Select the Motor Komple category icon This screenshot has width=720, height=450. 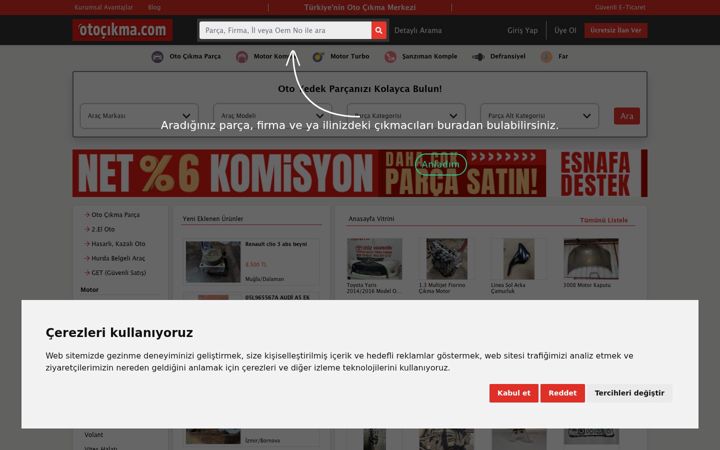point(242,57)
